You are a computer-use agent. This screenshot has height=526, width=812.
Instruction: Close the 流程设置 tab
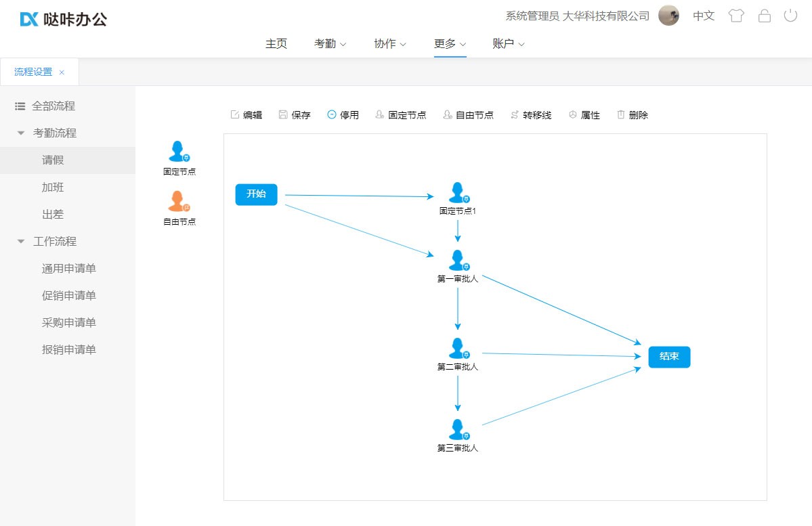62,72
